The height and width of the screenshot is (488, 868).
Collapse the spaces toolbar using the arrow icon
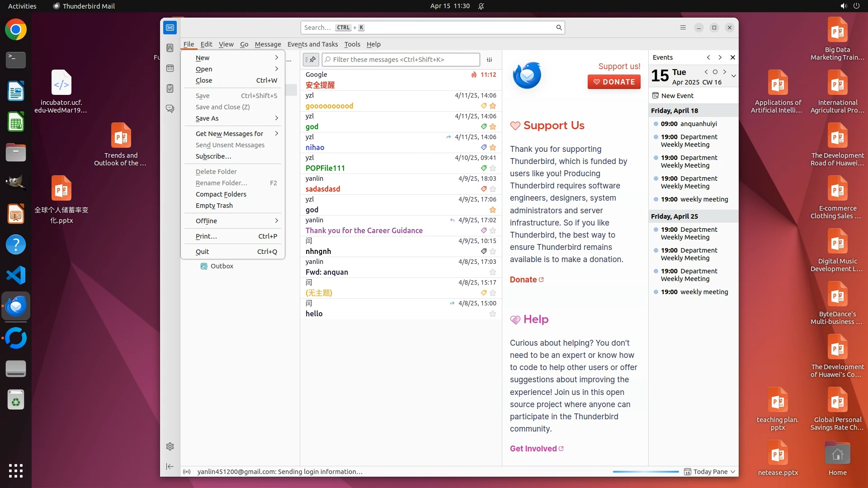170,466
